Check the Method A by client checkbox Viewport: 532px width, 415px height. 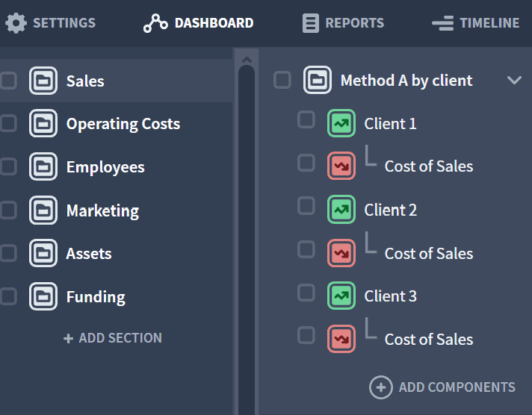(282, 80)
